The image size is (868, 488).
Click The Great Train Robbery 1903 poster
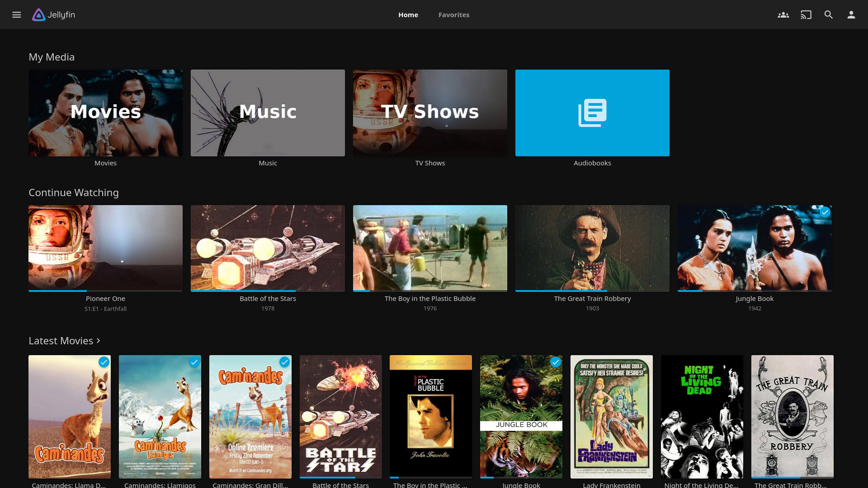click(593, 248)
